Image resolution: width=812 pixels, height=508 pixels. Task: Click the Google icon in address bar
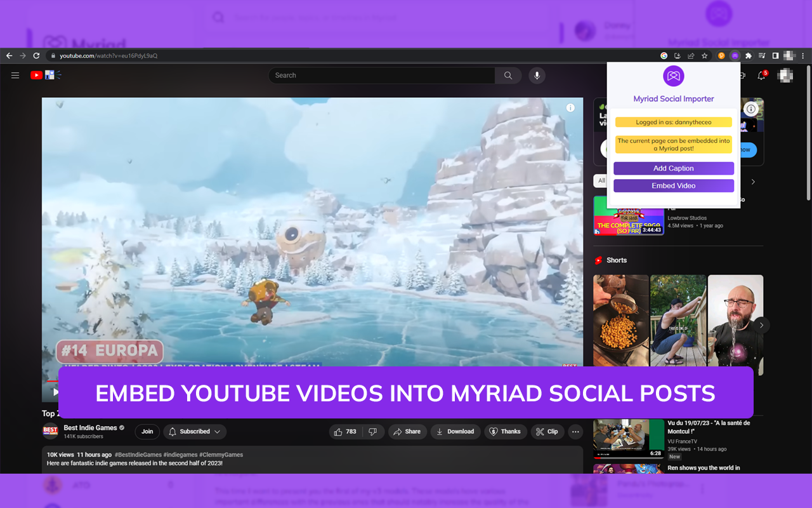tap(664, 56)
